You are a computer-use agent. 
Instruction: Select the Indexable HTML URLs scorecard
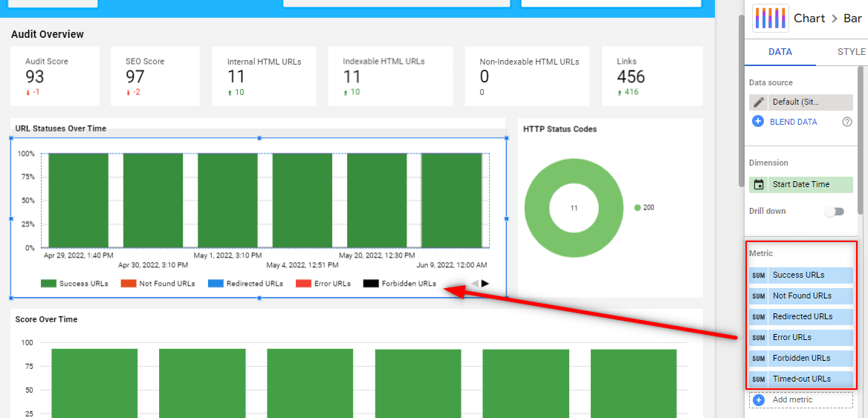(x=390, y=76)
